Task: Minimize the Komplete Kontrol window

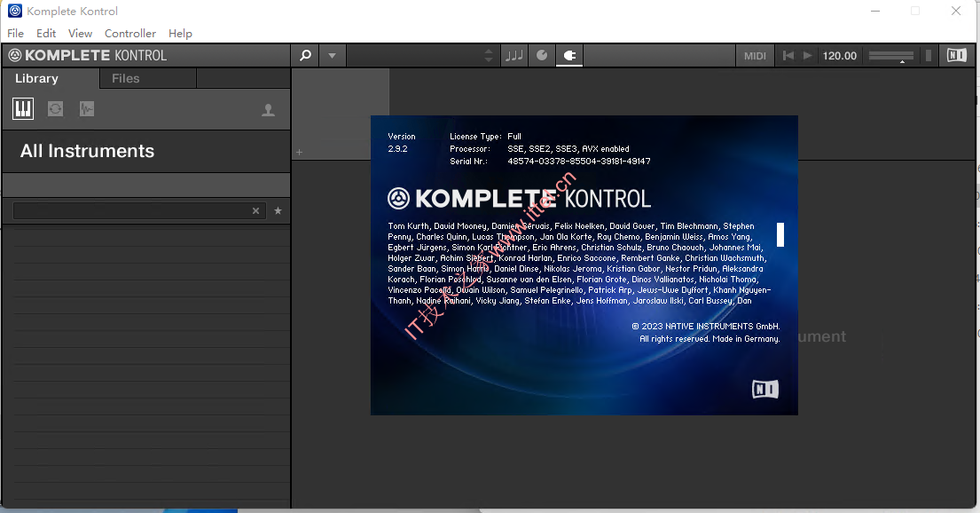Action: [x=875, y=11]
